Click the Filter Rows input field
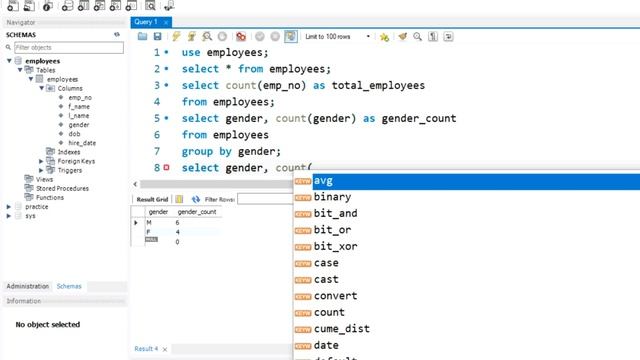640x360 pixels. (x=265, y=199)
